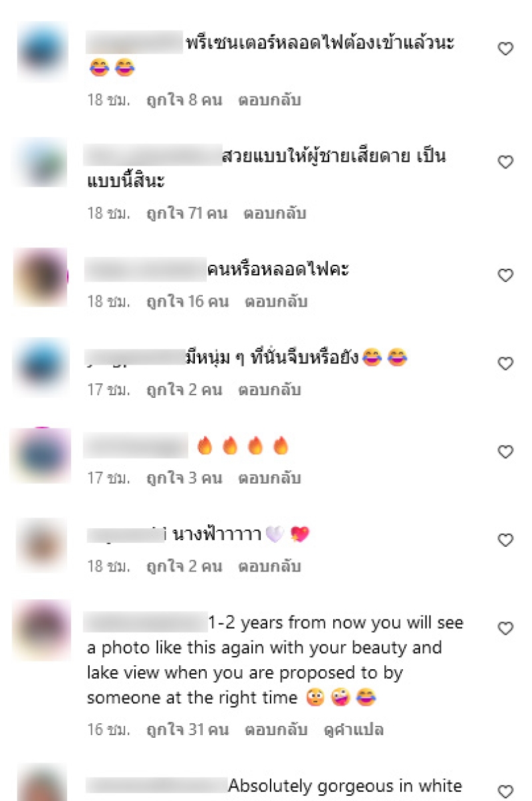Heart the comment มีหนุ่ม ๆ ที่นั่นจีบหรือยัง
This screenshot has height=801, width=532.
pyautogui.click(x=506, y=364)
